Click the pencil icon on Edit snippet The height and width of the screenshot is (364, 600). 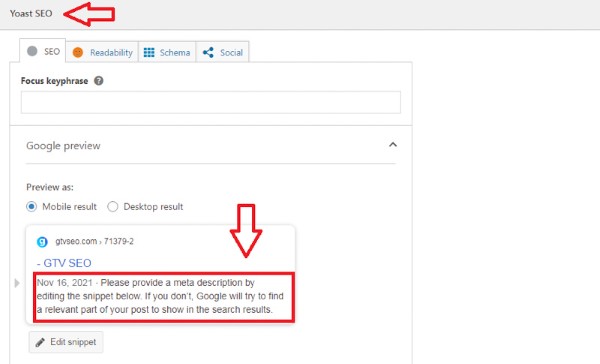40,342
